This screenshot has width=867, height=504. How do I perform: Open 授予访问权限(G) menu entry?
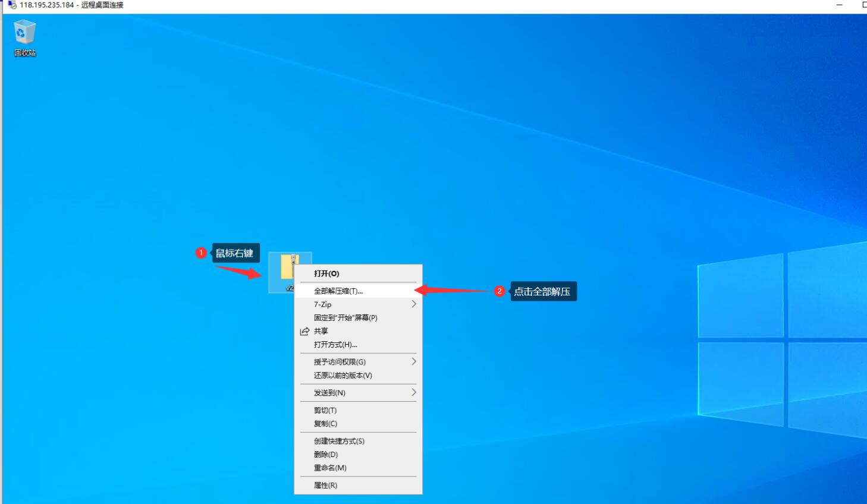coord(358,362)
